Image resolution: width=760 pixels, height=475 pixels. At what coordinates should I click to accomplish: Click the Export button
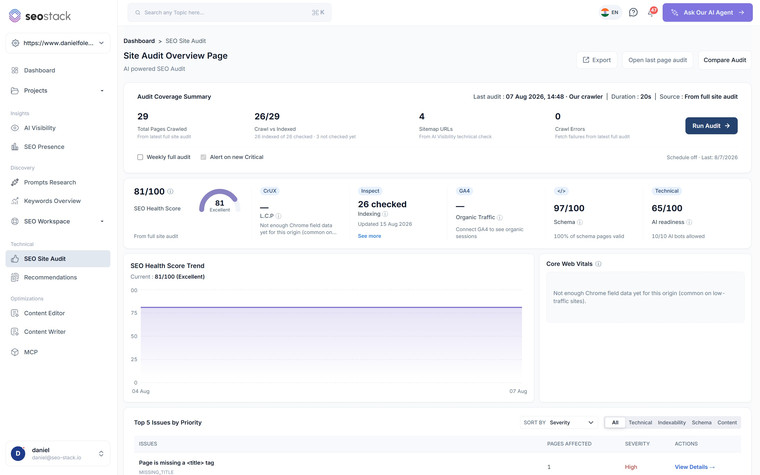click(597, 60)
